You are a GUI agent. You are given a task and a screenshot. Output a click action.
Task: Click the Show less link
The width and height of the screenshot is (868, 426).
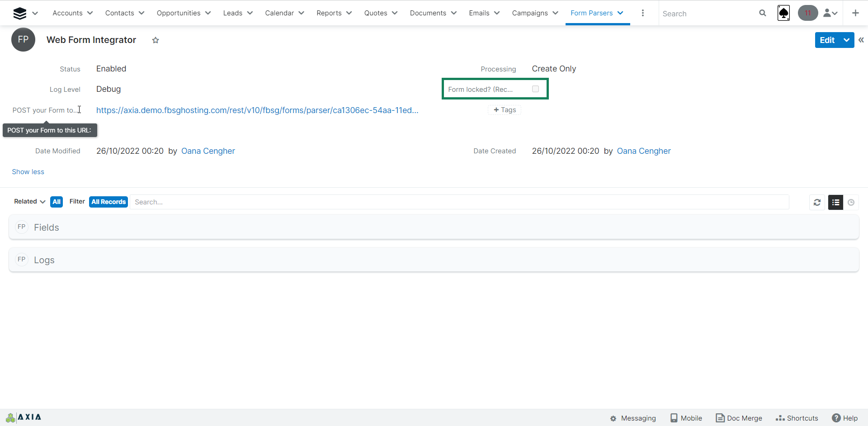point(28,172)
